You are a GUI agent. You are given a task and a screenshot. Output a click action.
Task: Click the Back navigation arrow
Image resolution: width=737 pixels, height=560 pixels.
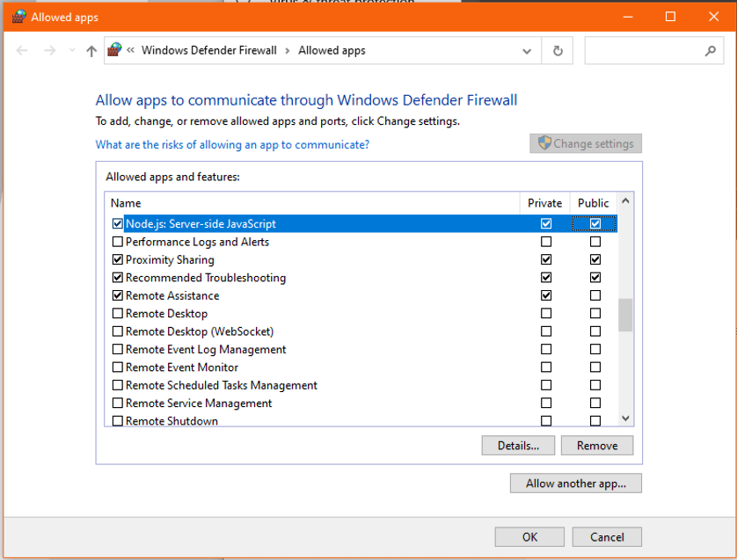(22, 50)
